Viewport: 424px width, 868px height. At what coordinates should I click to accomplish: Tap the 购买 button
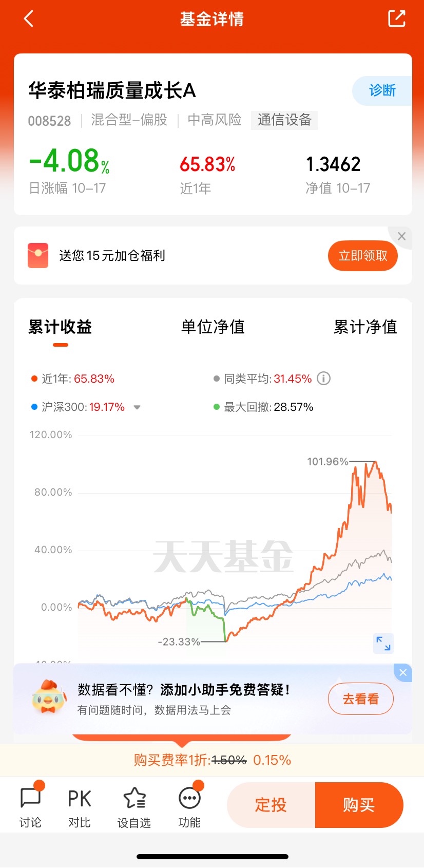[x=359, y=805]
